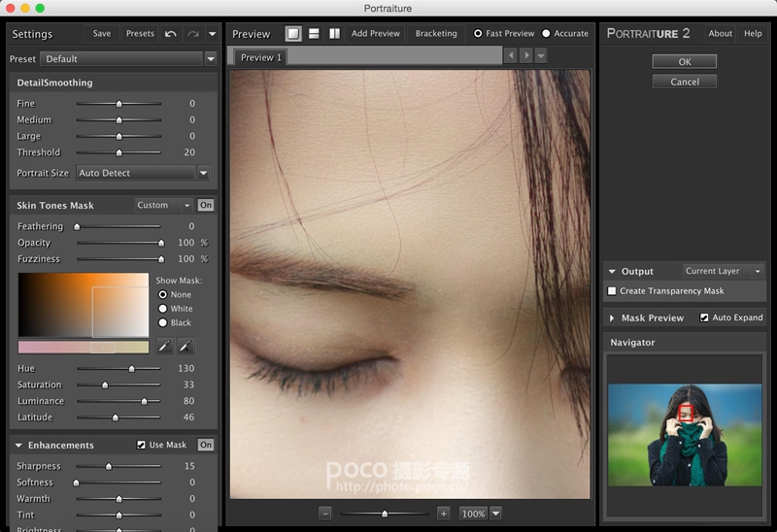Click the zoom in plus button
Screen dimensions: 777x532
coord(444,513)
